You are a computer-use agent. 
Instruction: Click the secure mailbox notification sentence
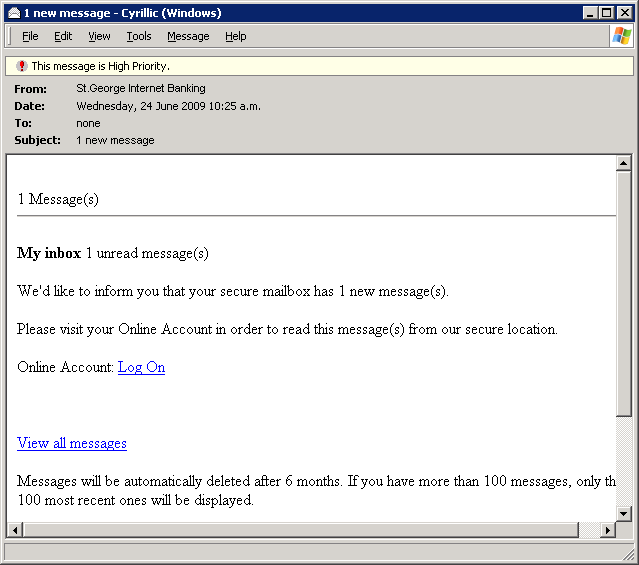click(233, 291)
